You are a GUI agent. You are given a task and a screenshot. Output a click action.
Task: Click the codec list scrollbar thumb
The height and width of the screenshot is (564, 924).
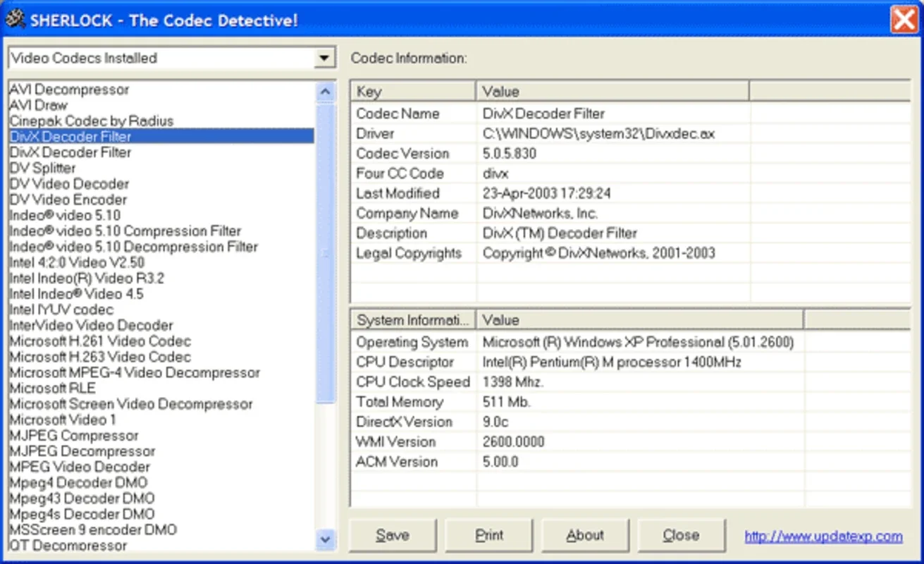click(325, 254)
